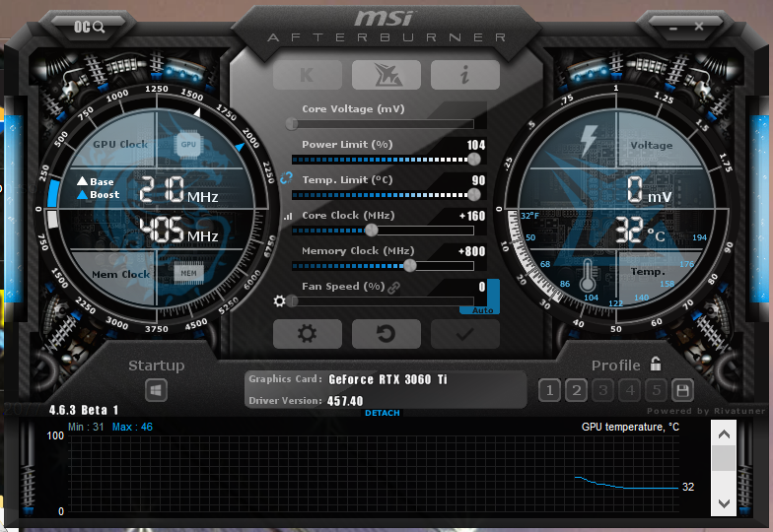
Task: Click the MEM chip icon
Action: [x=189, y=273]
